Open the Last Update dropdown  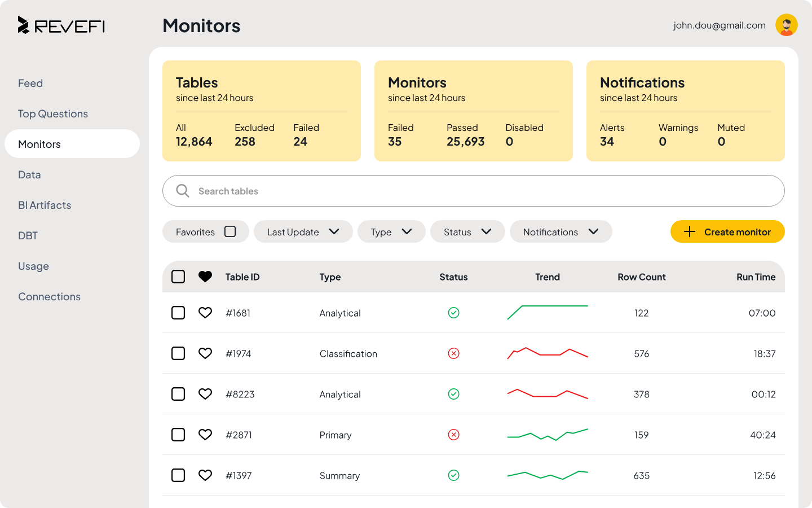pos(303,231)
